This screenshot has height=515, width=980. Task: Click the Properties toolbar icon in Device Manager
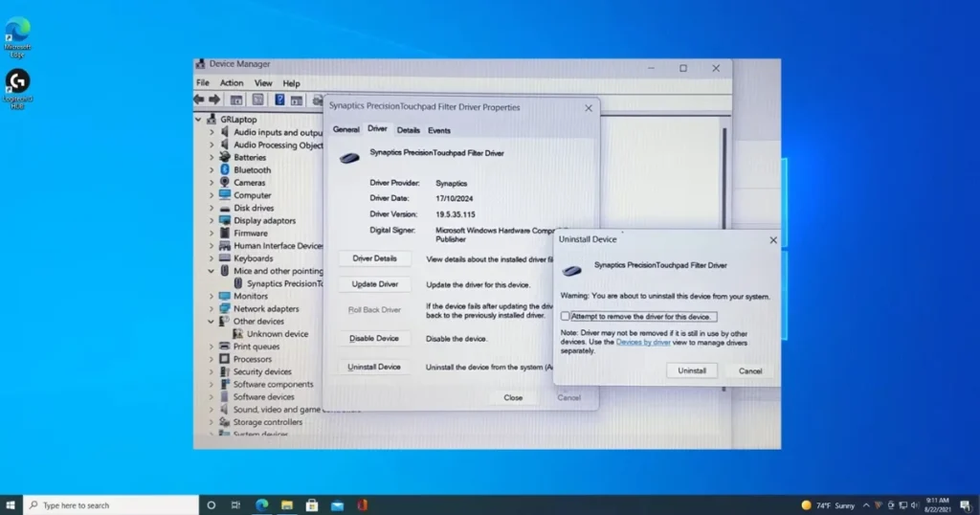point(257,100)
